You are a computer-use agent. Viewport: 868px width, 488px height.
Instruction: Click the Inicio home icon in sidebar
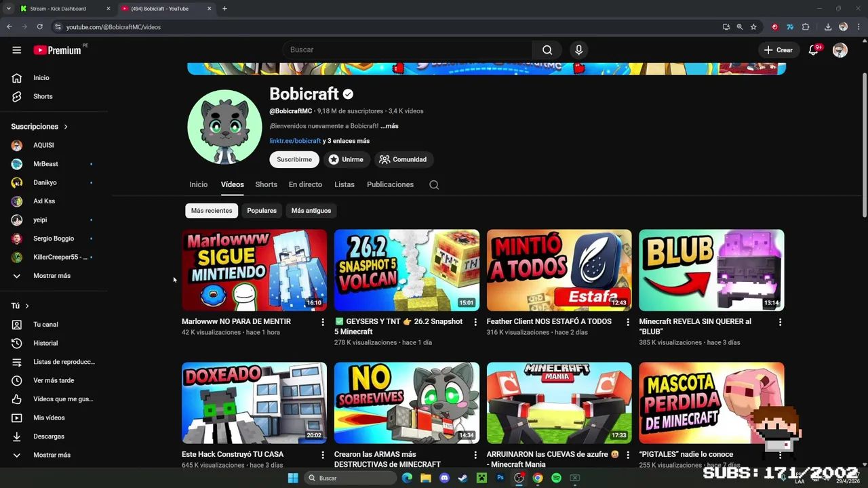(16, 78)
